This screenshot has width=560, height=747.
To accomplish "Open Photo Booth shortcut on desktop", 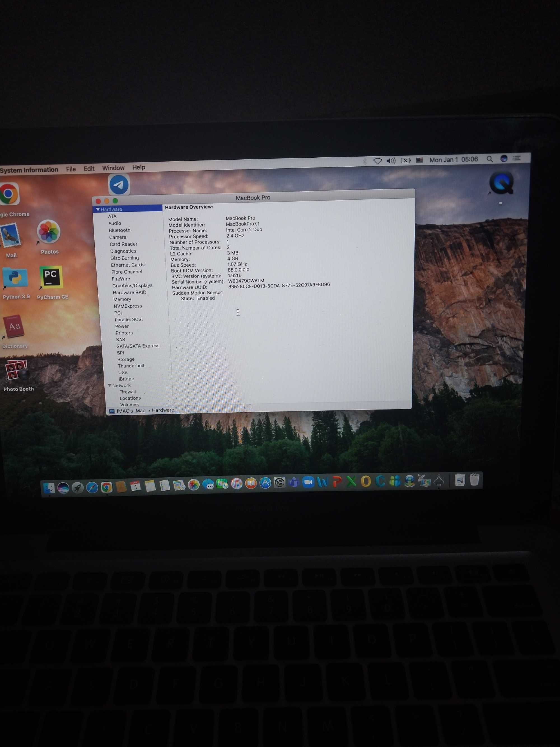I will (x=16, y=371).
